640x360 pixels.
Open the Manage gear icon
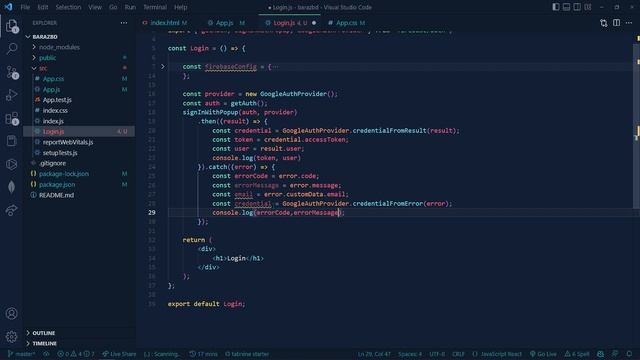pos(11,336)
